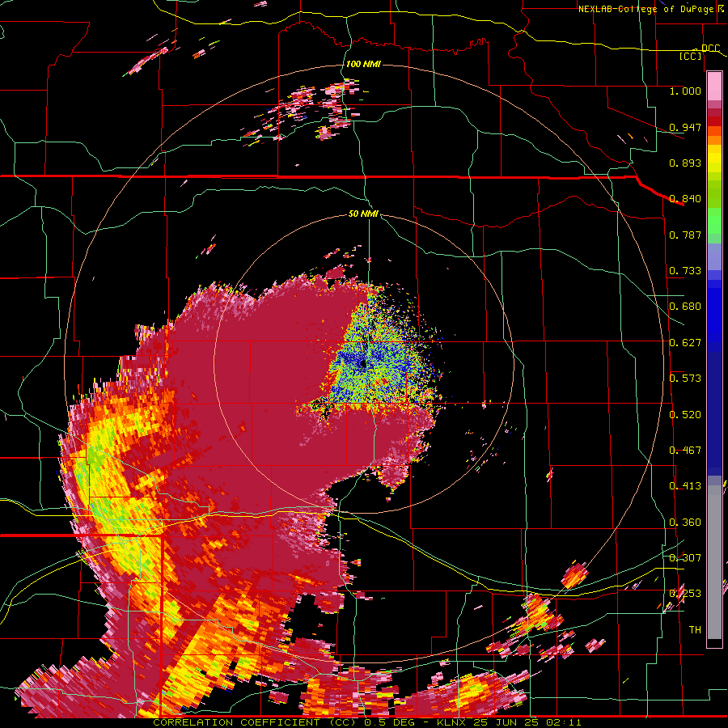
Task: Click the bright green segment of the color bar
Action: (714, 221)
